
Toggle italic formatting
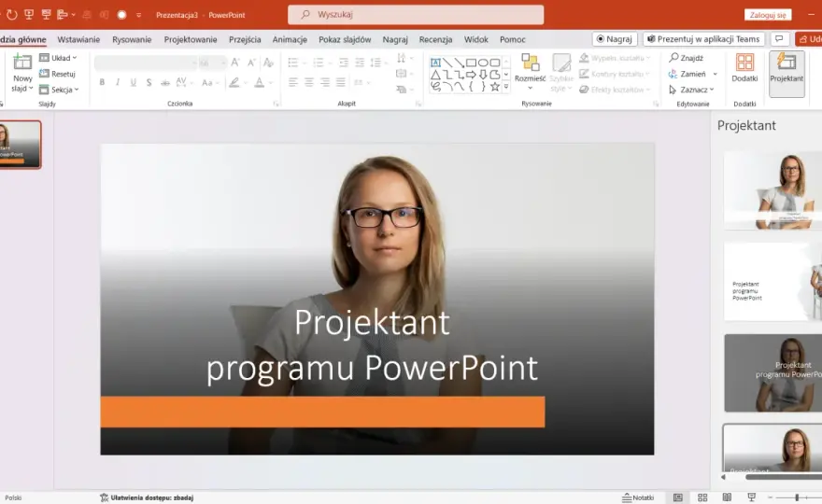click(x=118, y=82)
